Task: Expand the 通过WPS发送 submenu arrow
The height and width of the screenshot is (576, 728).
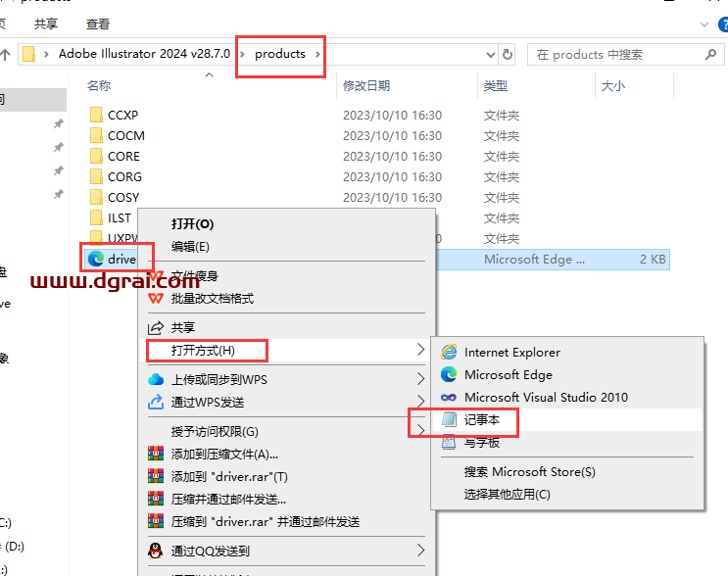Action: [420, 401]
